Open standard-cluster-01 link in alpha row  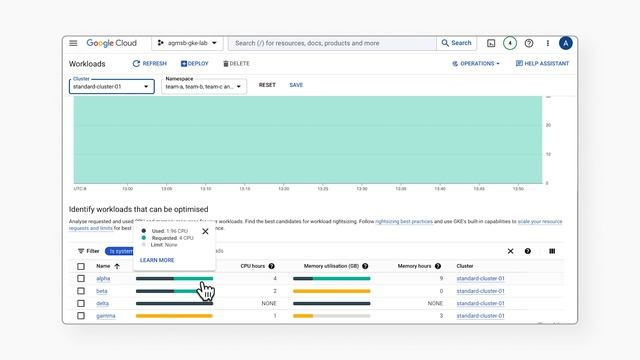(480, 278)
